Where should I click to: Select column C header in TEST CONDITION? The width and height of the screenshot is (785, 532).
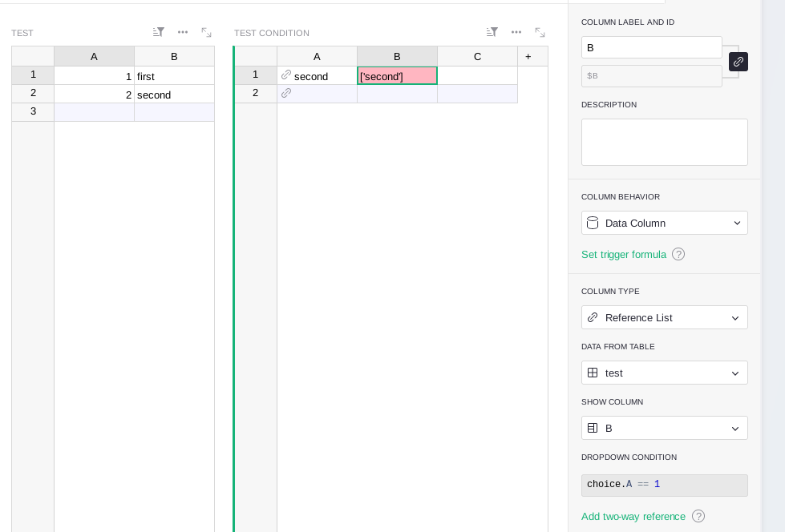478,57
